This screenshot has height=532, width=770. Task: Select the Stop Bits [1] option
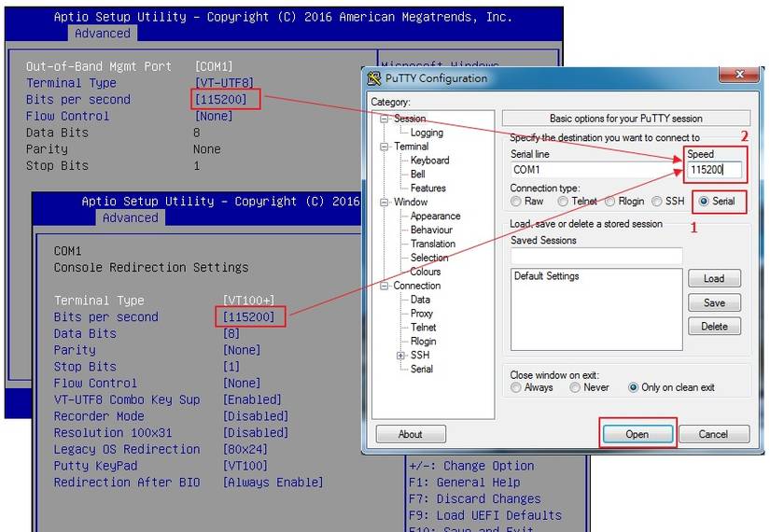(x=231, y=367)
